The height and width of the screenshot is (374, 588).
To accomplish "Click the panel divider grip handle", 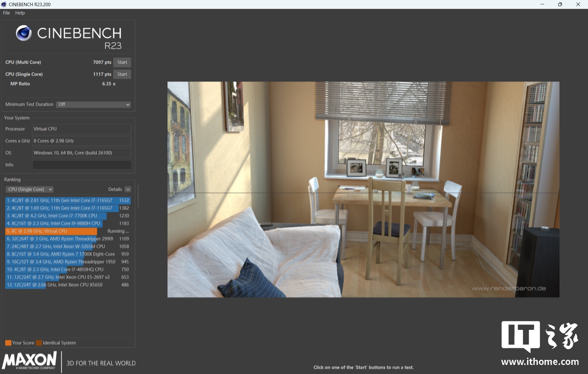I will pyautogui.click(x=138, y=196).
